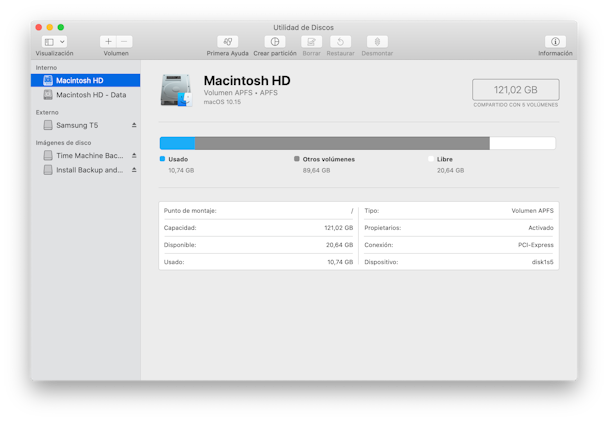Open the Información info button
Screen dimensions: 608x421
pos(555,41)
